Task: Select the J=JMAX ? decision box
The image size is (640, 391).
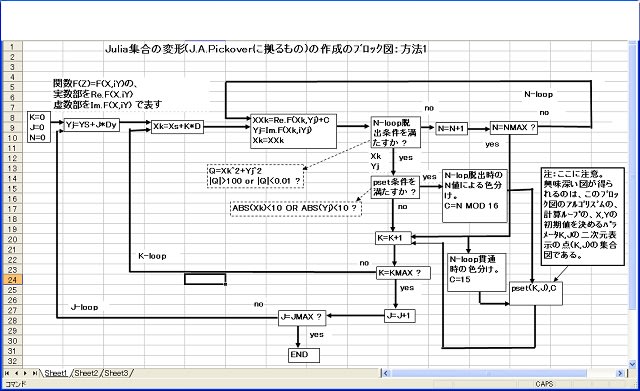Action: tap(302, 318)
